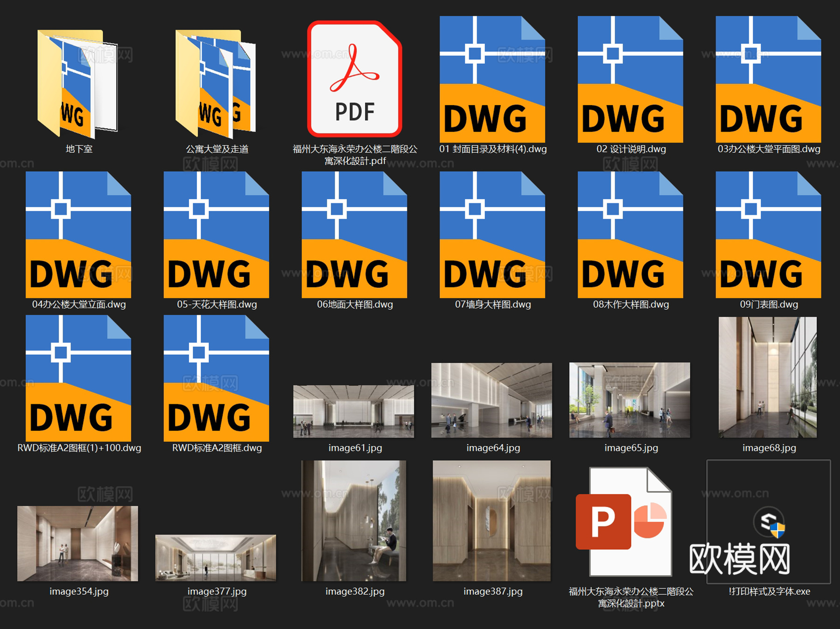Click the 公寓大堂及走道 folder name

pyautogui.click(x=217, y=149)
